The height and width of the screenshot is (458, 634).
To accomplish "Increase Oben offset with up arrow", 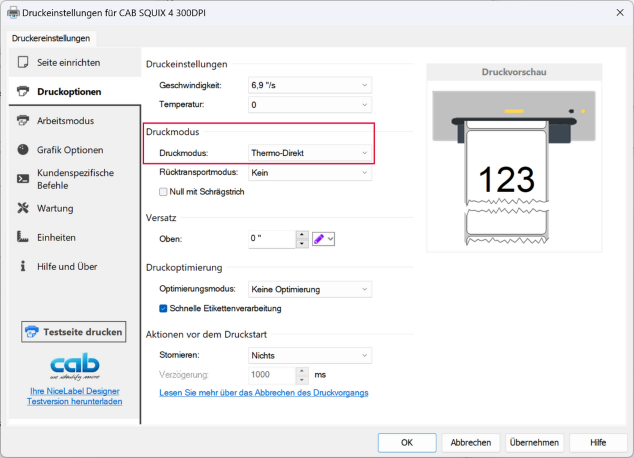I will coord(302,235).
